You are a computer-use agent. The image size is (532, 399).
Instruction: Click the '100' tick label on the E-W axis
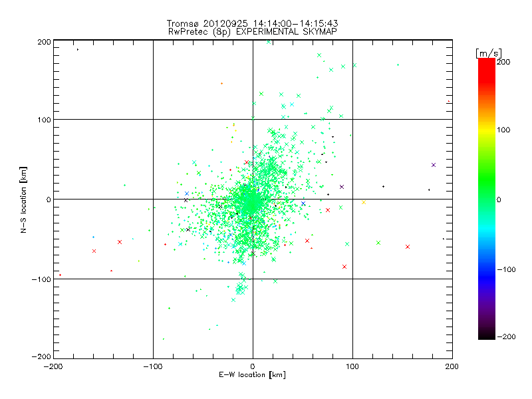pyautogui.click(x=352, y=366)
